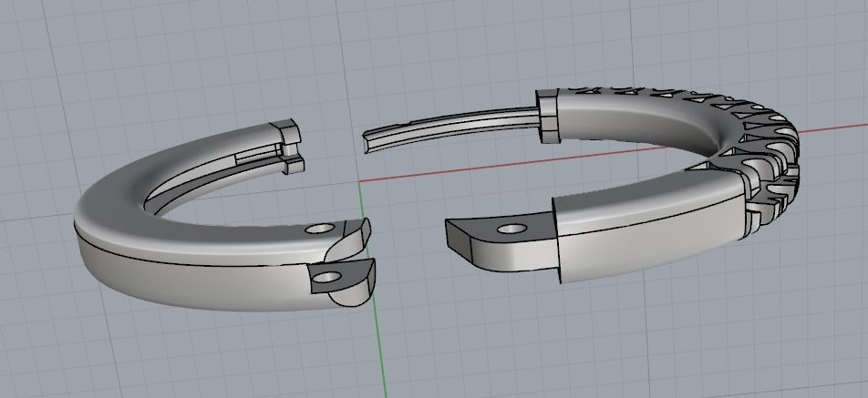Click the hole in left piece's upper hinge tab
The image size is (868, 398).
320,228
